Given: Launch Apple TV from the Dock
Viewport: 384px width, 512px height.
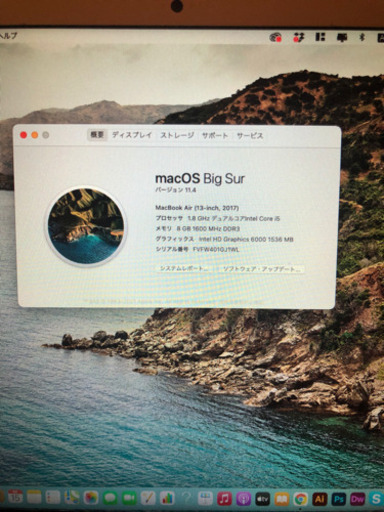Looking at the screenshot, I should coord(262,499).
